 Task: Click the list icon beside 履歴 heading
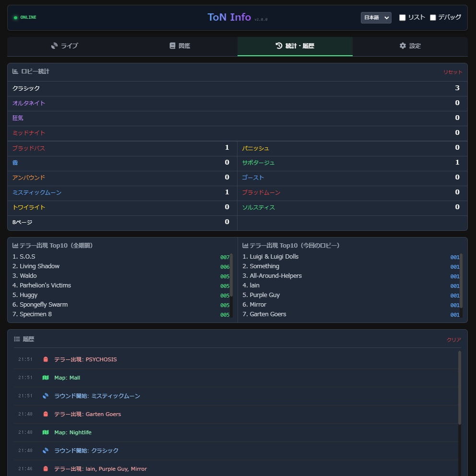pos(17,339)
